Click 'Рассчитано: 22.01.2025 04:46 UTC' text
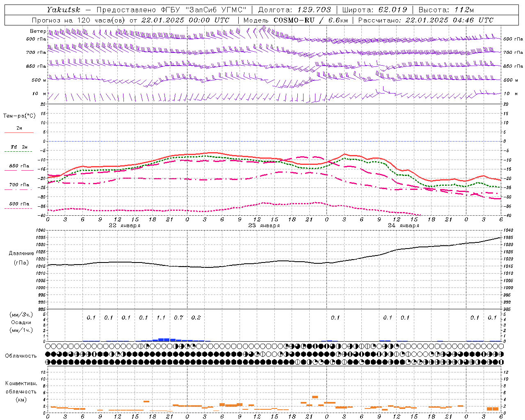Image resolution: width=525 pixels, height=420 pixels. tap(426, 20)
